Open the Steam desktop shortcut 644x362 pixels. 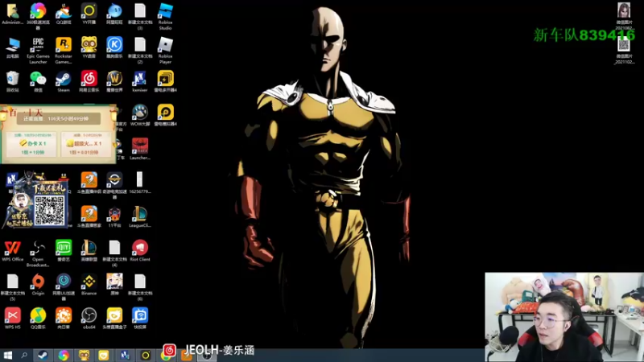tap(64, 81)
